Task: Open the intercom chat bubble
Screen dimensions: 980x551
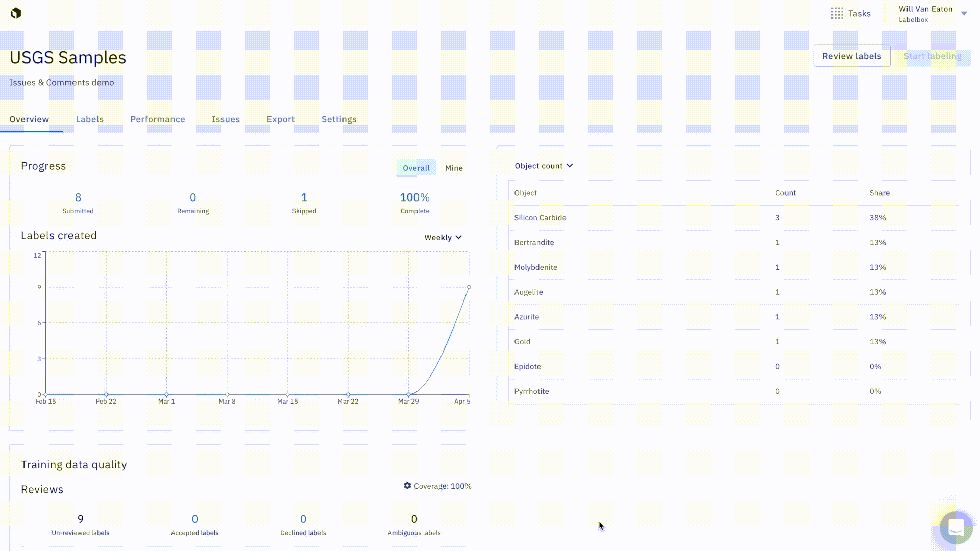Action: 956,528
